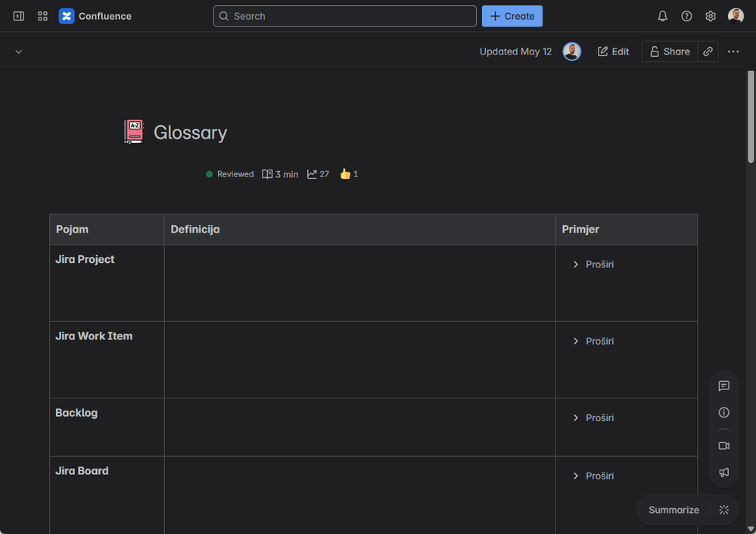Click the AI sparkle icon beside Summarize
The height and width of the screenshot is (534, 756).
tap(723, 510)
